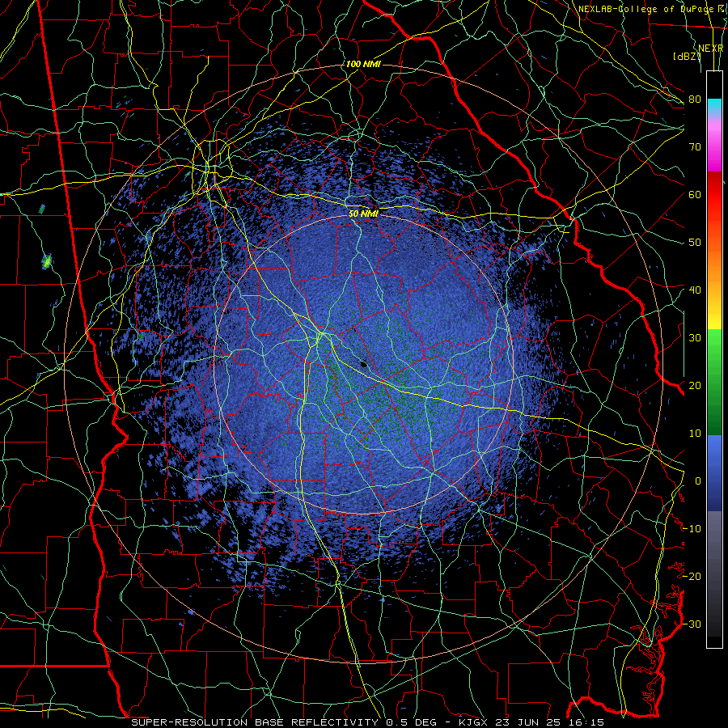This screenshot has height=728, width=728.
Task: Click the black radar site dot at center
Action: coord(364,364)
